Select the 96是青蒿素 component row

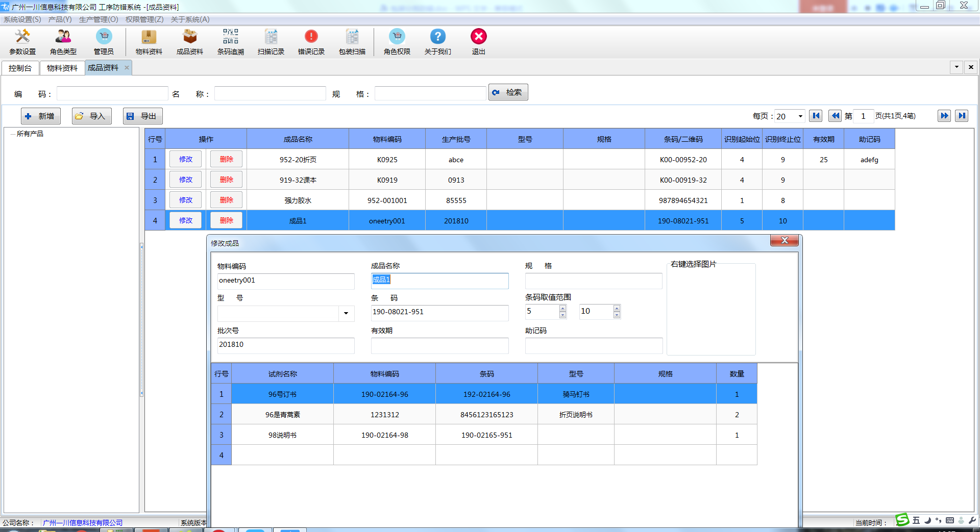click(x=484, y=414)
